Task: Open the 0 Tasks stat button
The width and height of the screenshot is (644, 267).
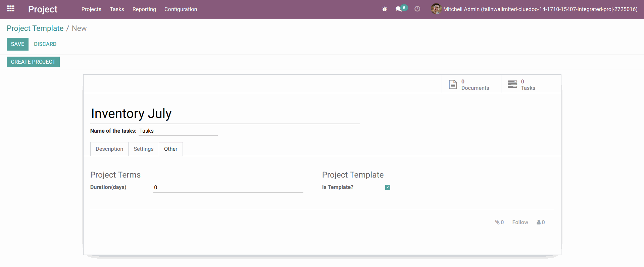Action: (531, 84)
